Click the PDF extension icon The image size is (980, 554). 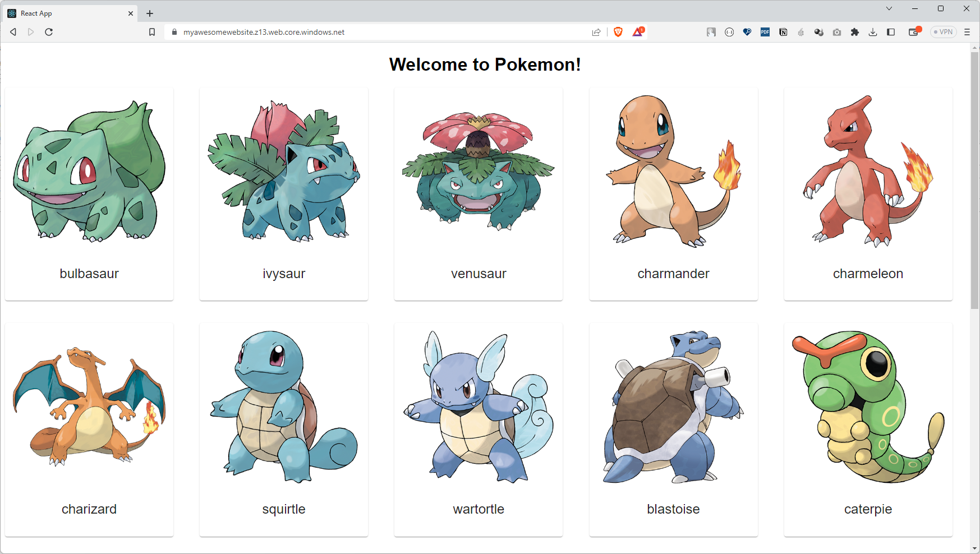point(765,32)
